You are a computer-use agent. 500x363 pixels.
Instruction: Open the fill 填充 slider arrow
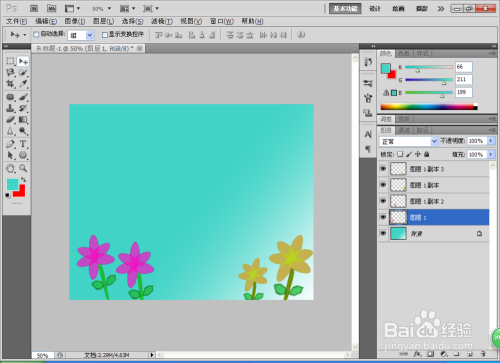click(x=491, y=154)
